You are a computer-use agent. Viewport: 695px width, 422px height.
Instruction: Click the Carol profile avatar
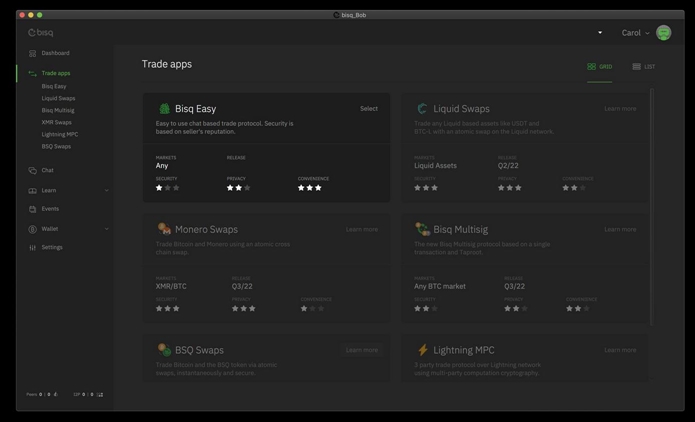pos(663,33)
